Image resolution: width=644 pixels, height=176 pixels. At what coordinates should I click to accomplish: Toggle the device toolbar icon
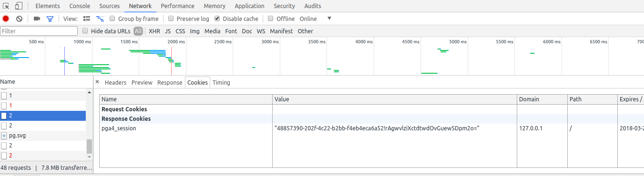(19, 6)
